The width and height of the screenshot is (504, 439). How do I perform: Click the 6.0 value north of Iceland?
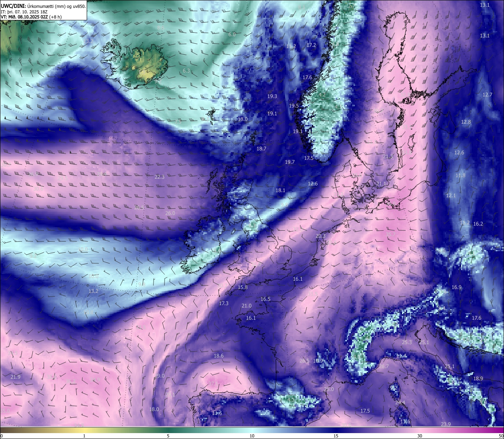click(232, 35)
